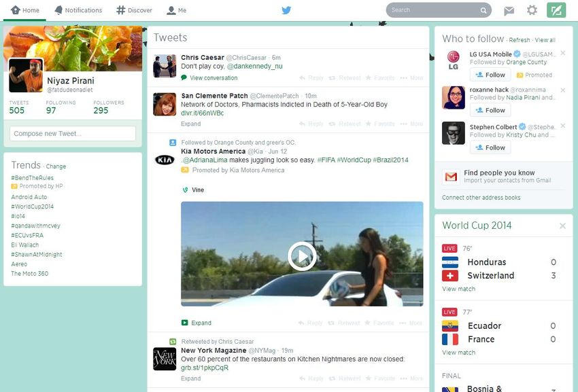The image size is (578, 392).
Task: View the Ecuador vs France match
Action: 458,353
